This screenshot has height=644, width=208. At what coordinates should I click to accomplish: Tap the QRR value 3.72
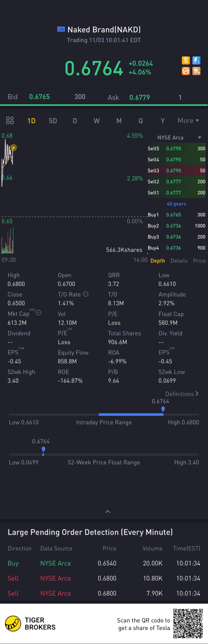pyautogui.click(x=113, y=284)
